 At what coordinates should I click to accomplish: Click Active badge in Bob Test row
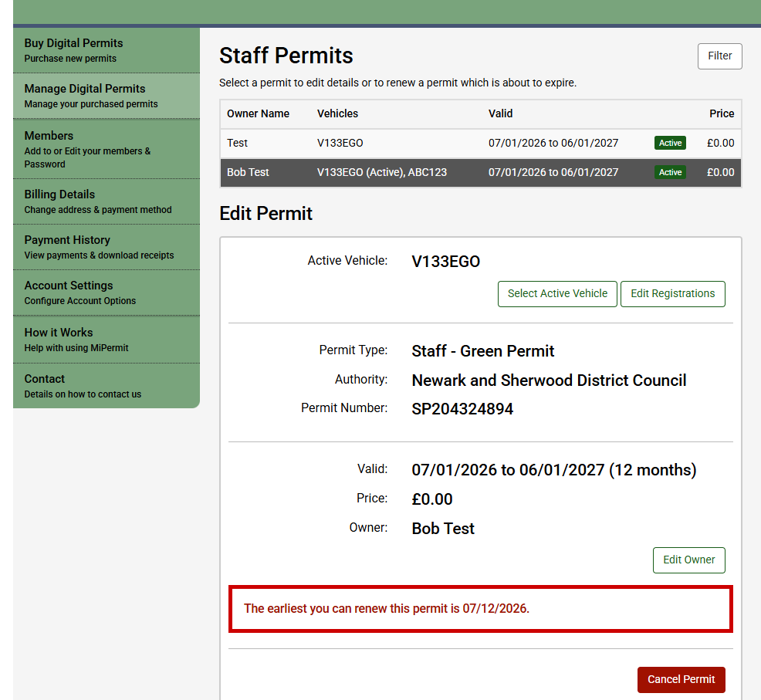pyautogui.click(x=670, y=173)
